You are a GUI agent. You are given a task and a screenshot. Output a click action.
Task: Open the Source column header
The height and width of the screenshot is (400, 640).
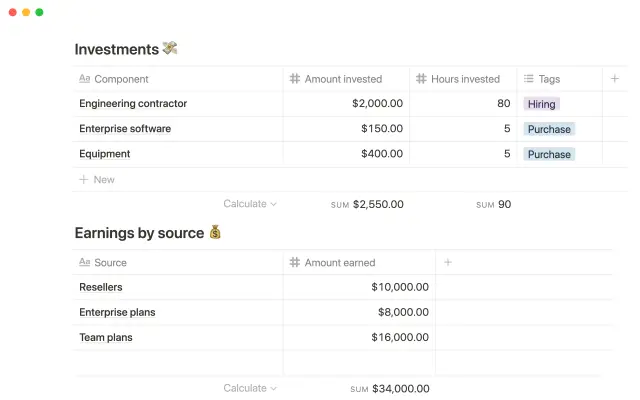(x=178, y=262)
